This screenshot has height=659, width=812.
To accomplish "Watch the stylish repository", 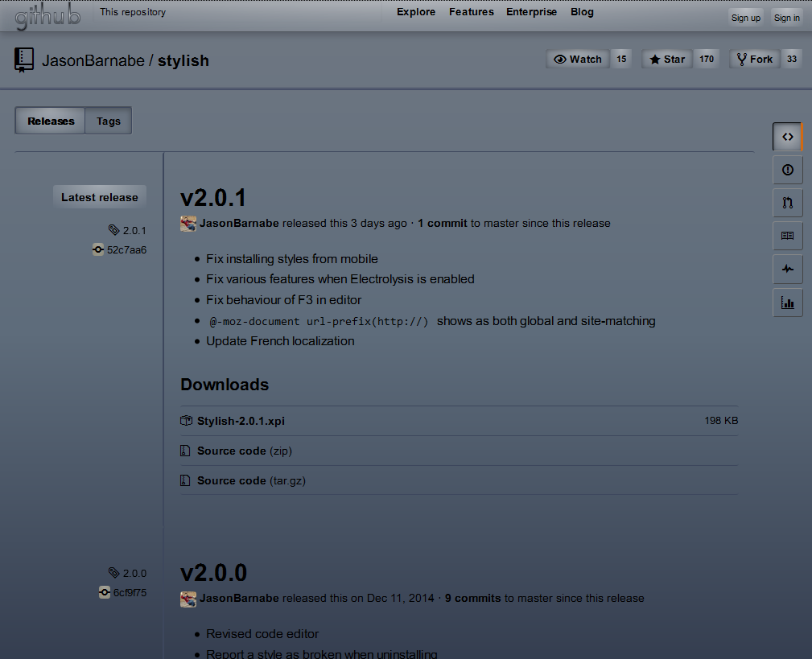I will 578,59.
